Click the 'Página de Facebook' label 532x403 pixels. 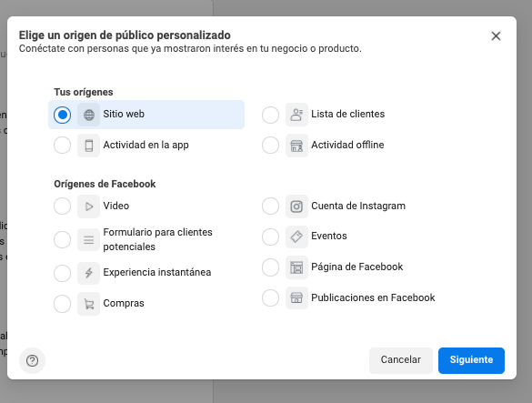pyautogui.click(x=356, y=267)
